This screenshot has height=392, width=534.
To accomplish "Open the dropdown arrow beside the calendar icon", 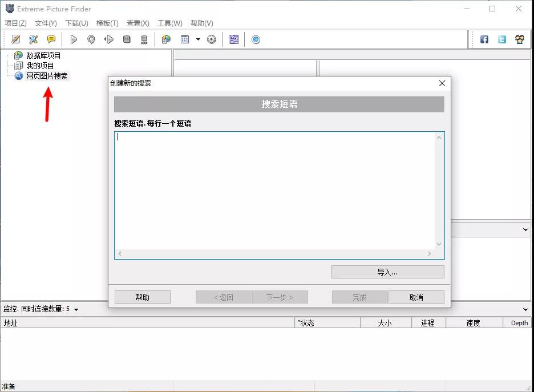I will [x=198, y=39].
